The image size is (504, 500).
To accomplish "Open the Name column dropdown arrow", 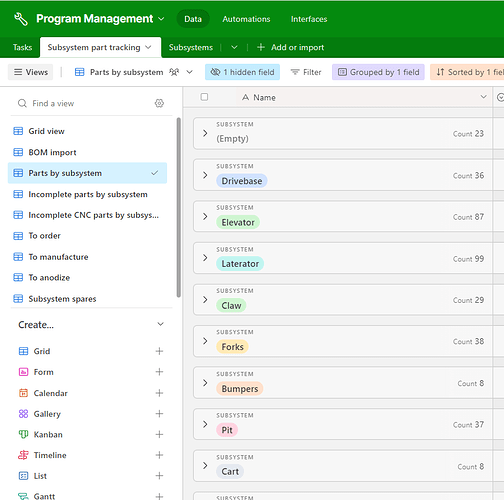I will point(483,97).
